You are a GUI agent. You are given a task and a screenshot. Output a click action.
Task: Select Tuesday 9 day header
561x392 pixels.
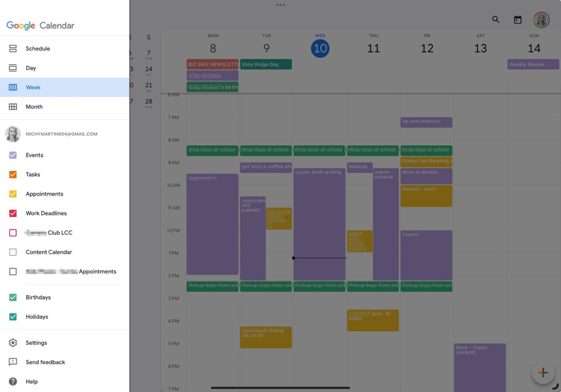(x=266, y=45)
